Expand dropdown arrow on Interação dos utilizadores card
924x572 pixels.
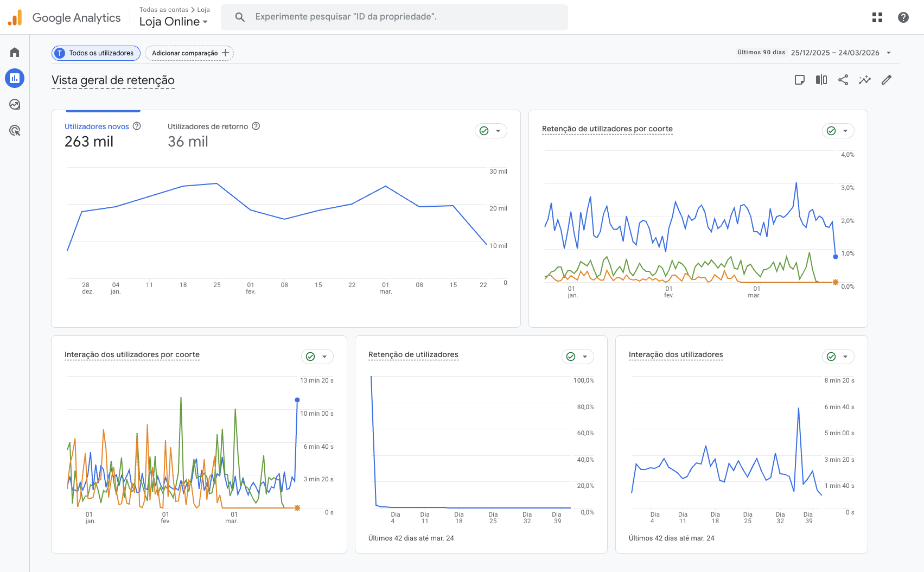pos(845,357)
